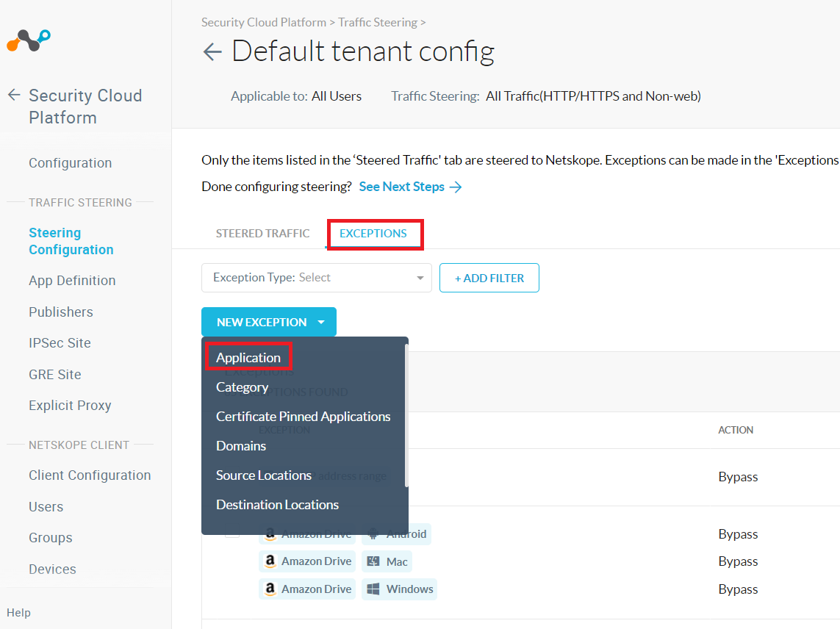Viewport: 840px width, 629px height.
Task: Choose Destination Locations menu entry
Action: 277,505
